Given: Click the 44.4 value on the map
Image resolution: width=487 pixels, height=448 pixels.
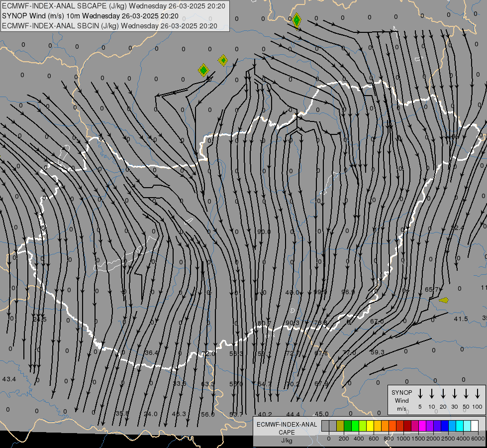Looking at the screenshot, I should [293, 414].
